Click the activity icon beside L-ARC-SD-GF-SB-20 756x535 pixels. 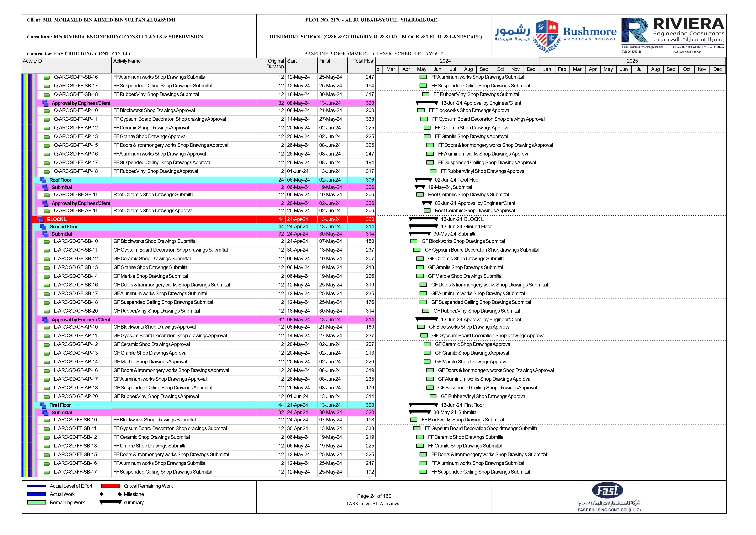(47, 311)
